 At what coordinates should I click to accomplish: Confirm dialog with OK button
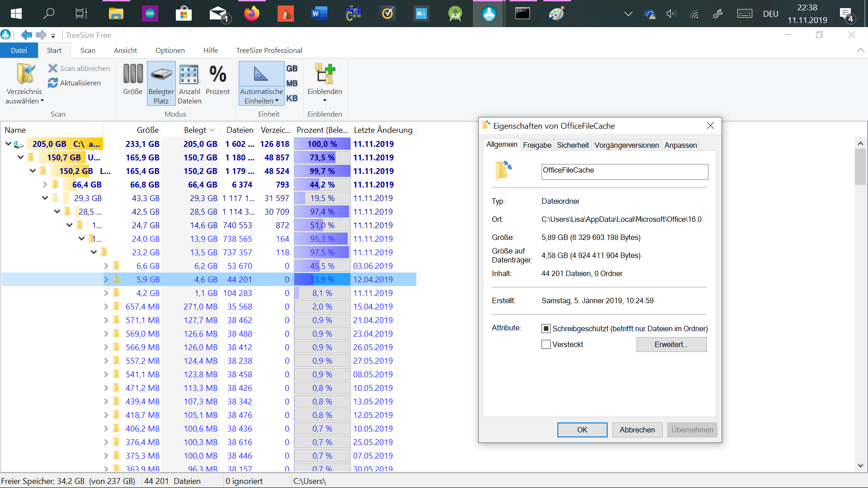pos(582,430)
